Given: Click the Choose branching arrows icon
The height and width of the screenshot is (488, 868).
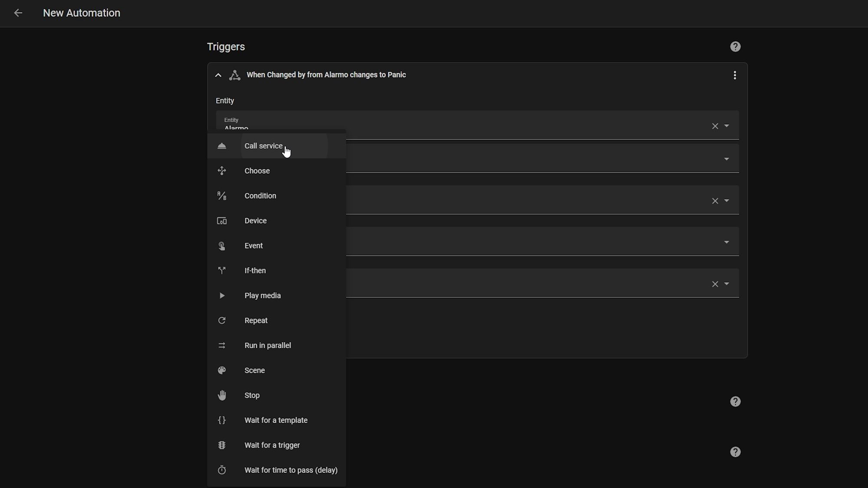Looking at the screenshot, I should pyautogui.click(x=222, y=171).
